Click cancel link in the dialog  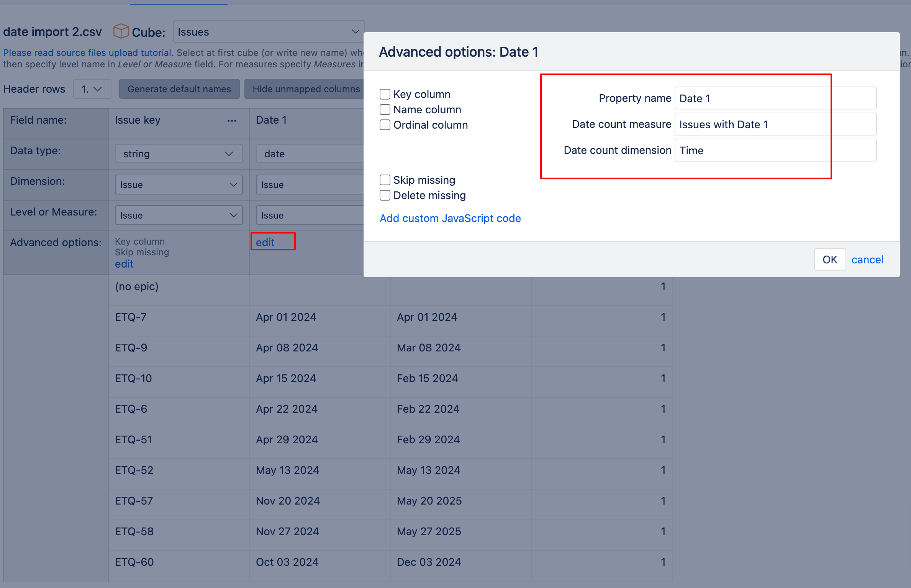867,260
